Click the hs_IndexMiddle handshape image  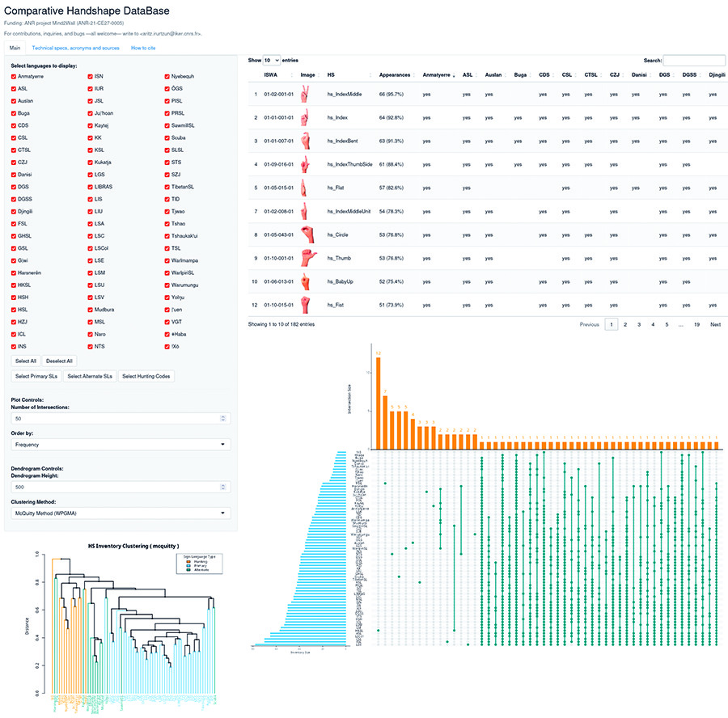click(307, 95)
